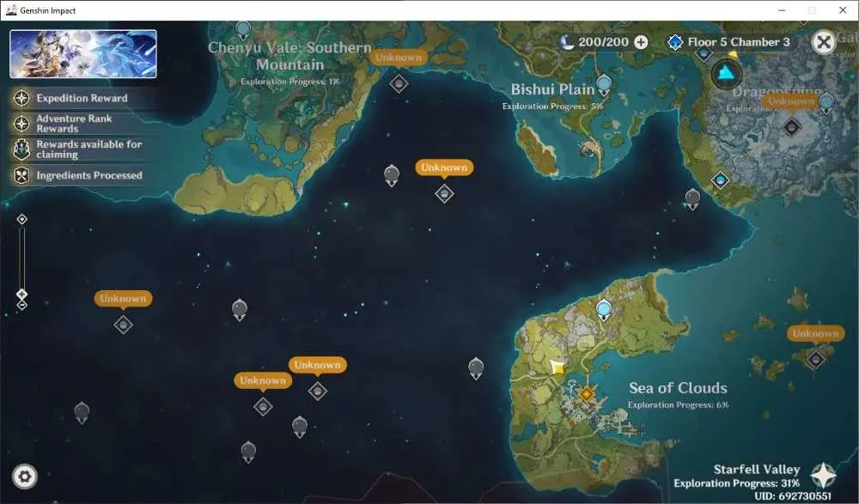Image resolution: width=859 pixels, height=504 pixels.
Task: Click the yellow player arrow marker
Action: click(x=557, y=367)
